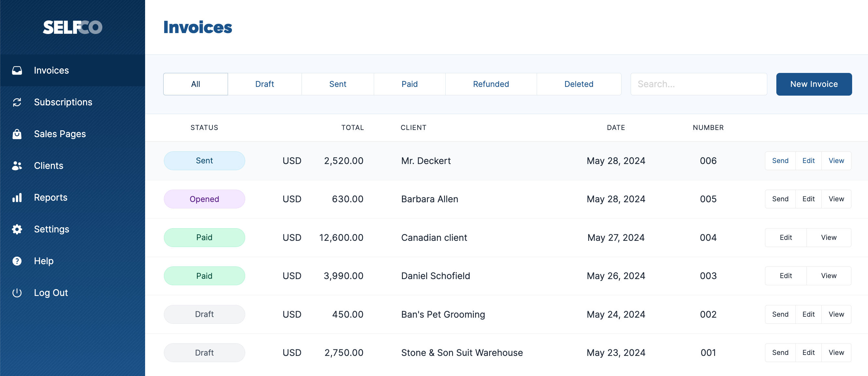The image size is (868, 376).
Task: Send invoice 001 for Stone & Son
Action: tap(781, 353)
